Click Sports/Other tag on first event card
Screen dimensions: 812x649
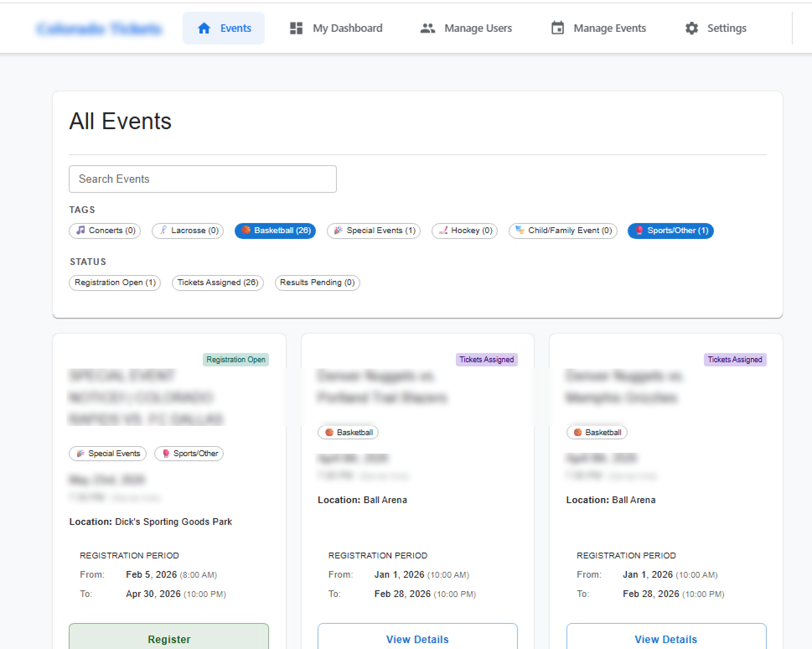[x=189, y=453]
